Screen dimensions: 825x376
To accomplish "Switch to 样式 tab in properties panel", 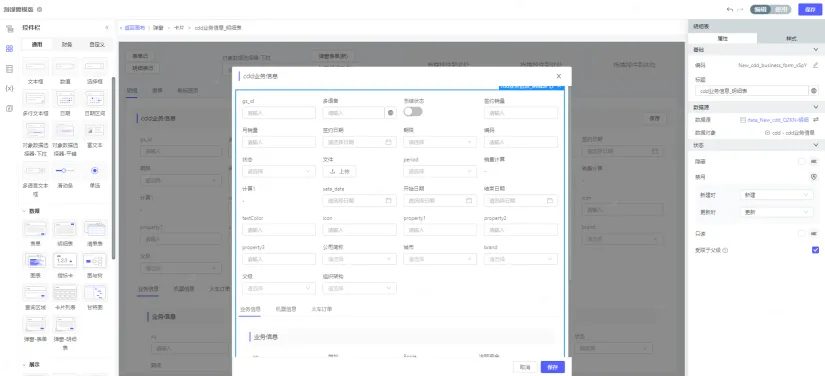I will [x=791, y=38].
